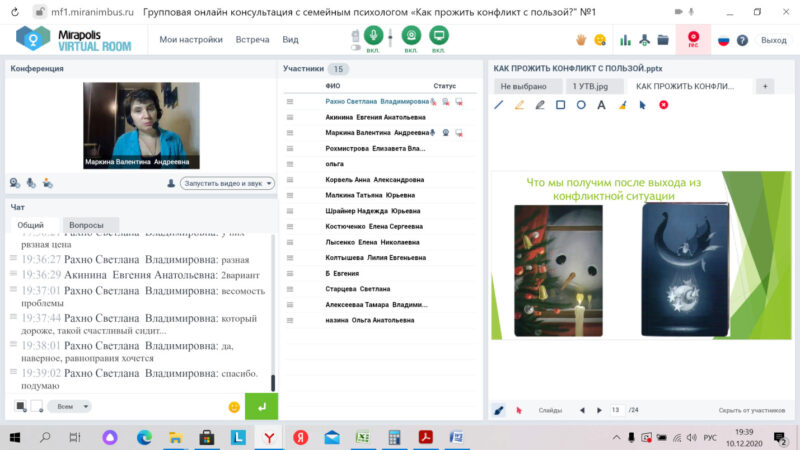Open the polls bar chart icon
This screenshot has width=800, height=450.
pos(625,40)
